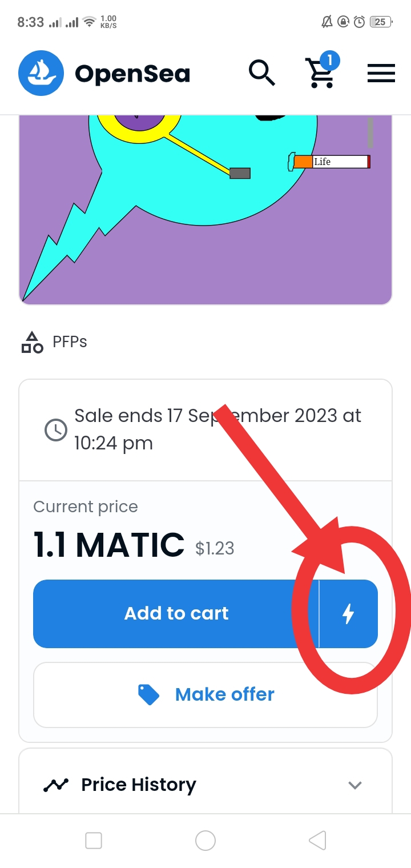Click the PFPs category link

70,341
